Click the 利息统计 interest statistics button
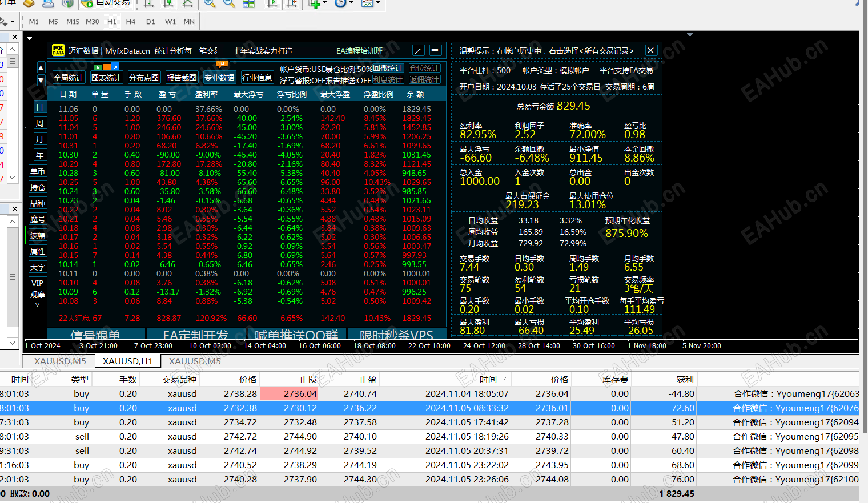The width and height of the screenshot is (868, 503). click(x=388, y=80)
